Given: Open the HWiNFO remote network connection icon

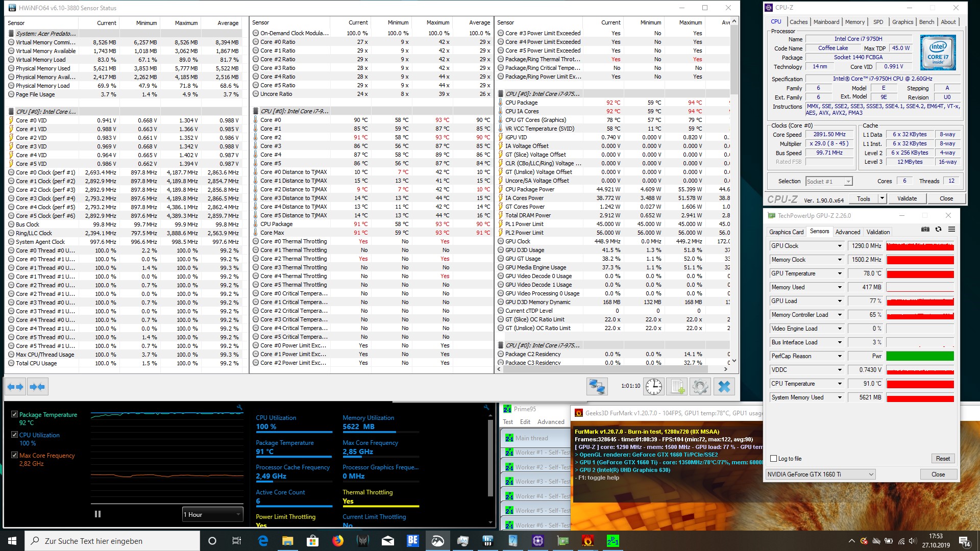Looking at the screenshot, I should pos(597,387).
